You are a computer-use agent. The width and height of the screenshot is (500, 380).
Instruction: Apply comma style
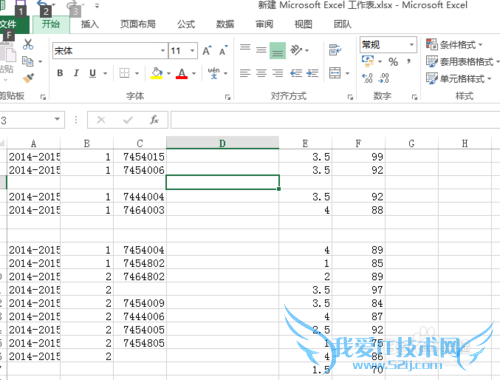click(x=409, y=62)
